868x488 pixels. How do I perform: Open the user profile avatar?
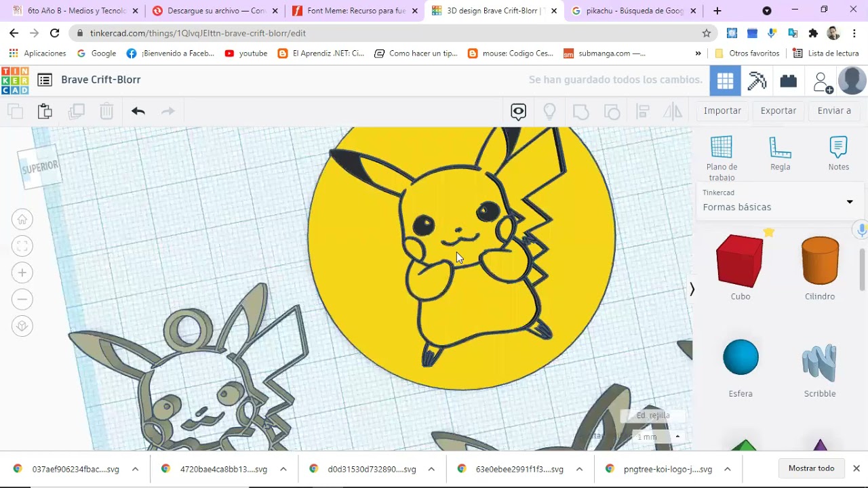click(852, 81)
